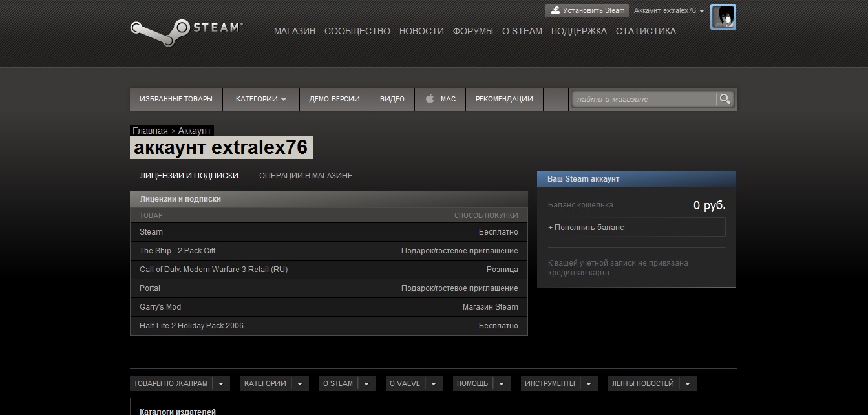The height and width of the screenshot is (415, 868).
Task: Follow the Главная breadcrumb link
Action: click(150, 131)
